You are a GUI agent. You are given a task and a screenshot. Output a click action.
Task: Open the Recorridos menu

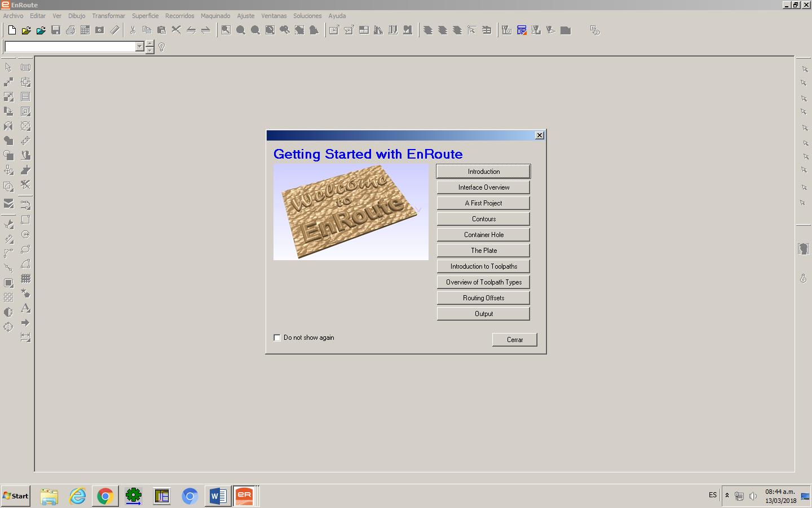pos(180,16)
